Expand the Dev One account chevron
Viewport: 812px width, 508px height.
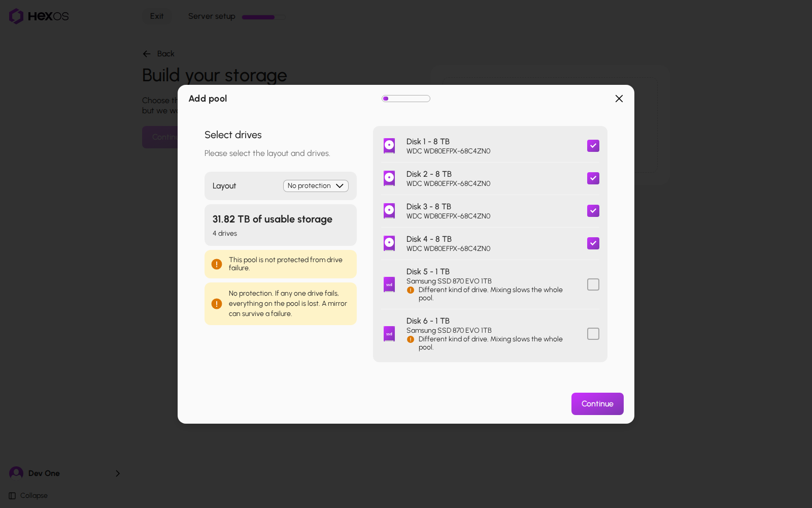118,473
